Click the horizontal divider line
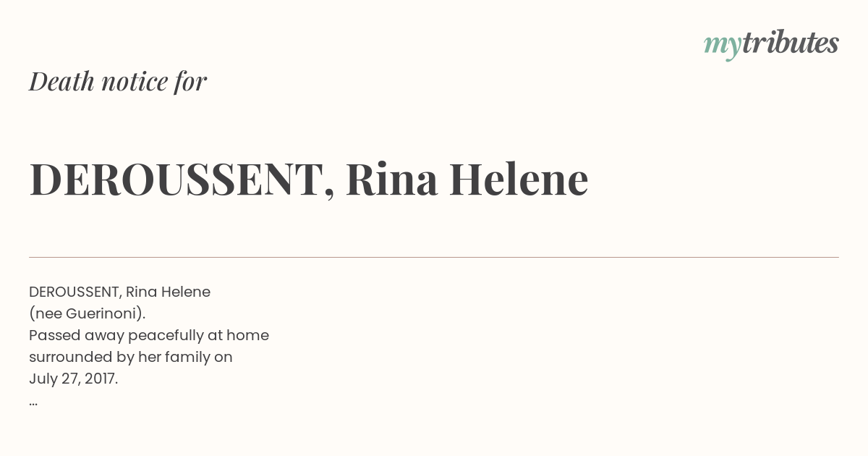The image size is (868, 456). click(x=434, y=257)
